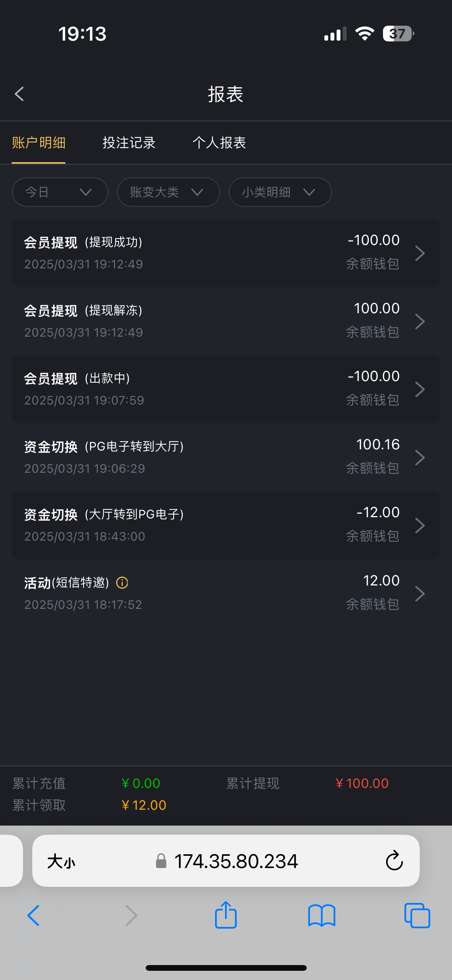
Task: Open the 今日 date filter dropdown
Action: (60, 192)
